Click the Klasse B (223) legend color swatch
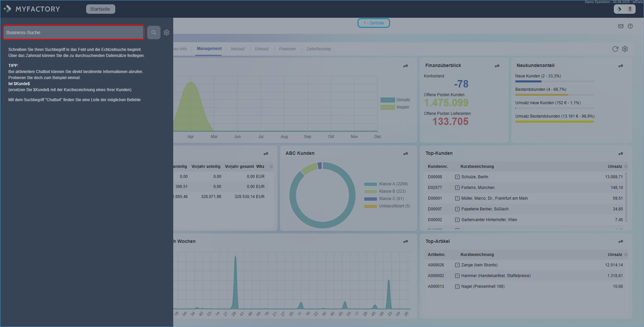The image size is (644, 327). 370,191
